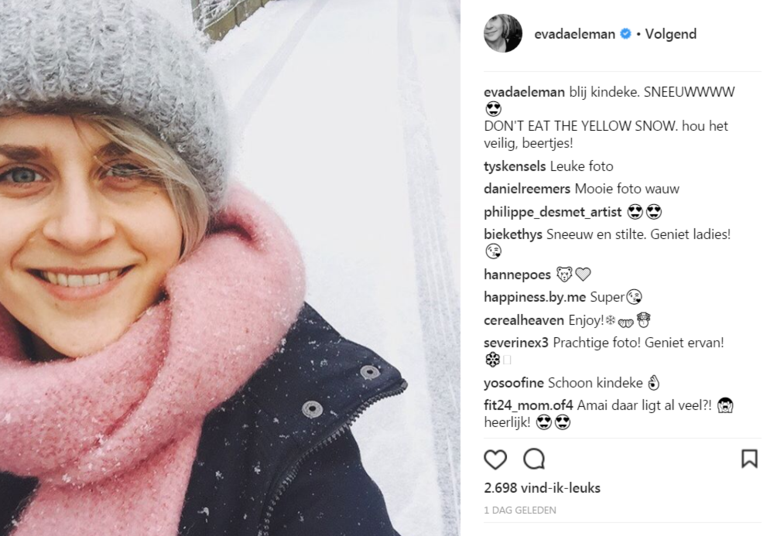Open the evadaeleman username in the header

point(574,34)
